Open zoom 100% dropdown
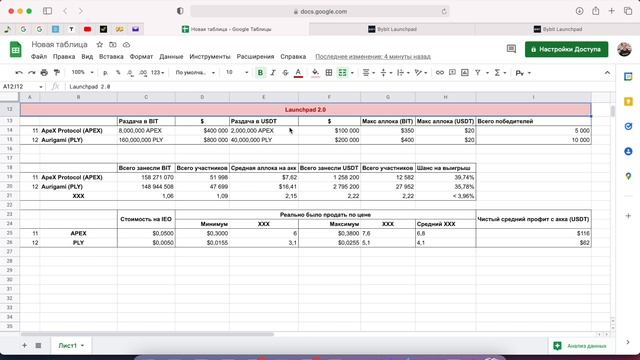 (82, 73)
